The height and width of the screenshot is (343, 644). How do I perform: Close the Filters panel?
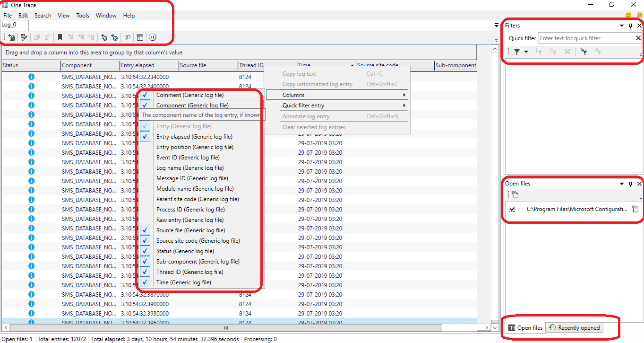(639, 26)
